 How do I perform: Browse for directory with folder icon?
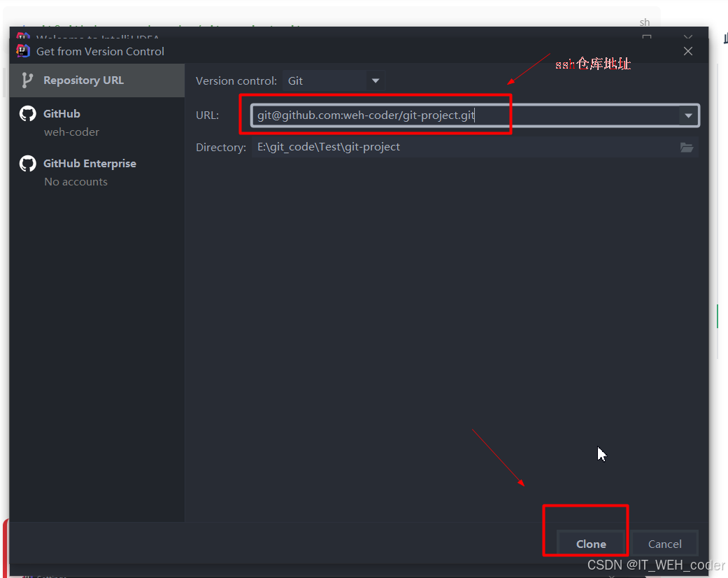tap(687, 148)
